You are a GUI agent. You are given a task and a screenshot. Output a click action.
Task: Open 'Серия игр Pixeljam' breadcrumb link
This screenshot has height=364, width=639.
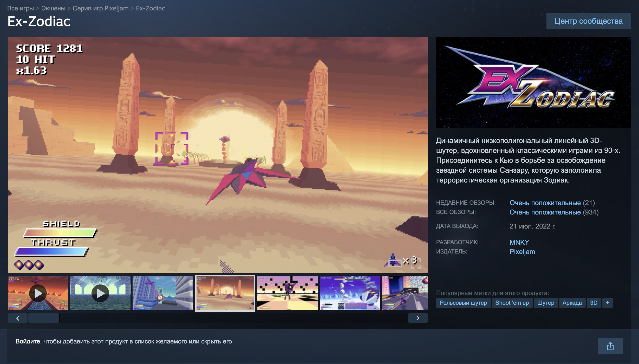[101, 8]
